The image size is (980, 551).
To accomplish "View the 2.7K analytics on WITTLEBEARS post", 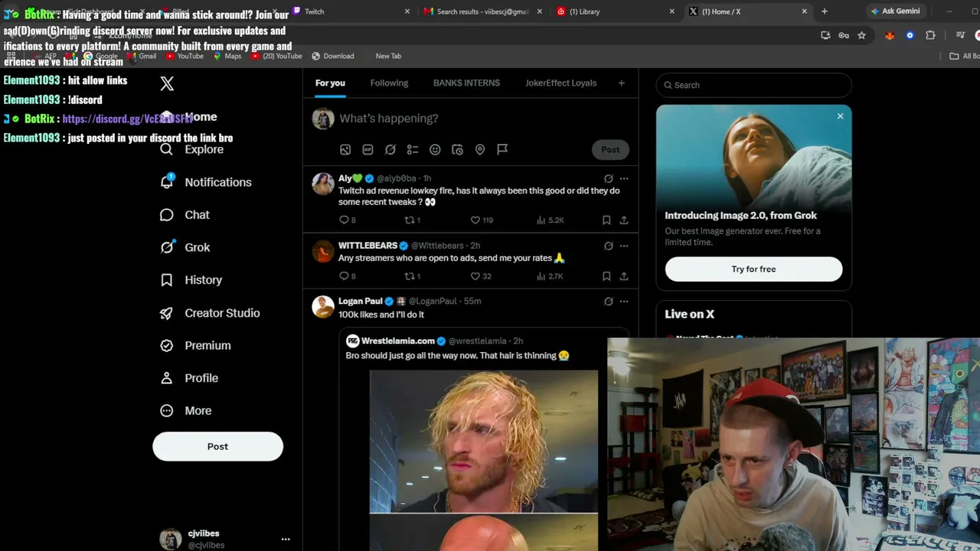I will coord(550,276).
